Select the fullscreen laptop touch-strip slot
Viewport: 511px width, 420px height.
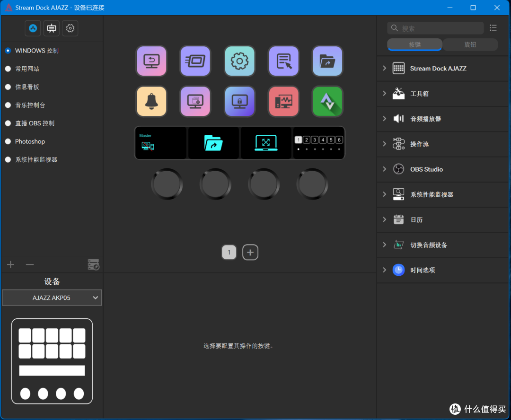click(266, 143)
